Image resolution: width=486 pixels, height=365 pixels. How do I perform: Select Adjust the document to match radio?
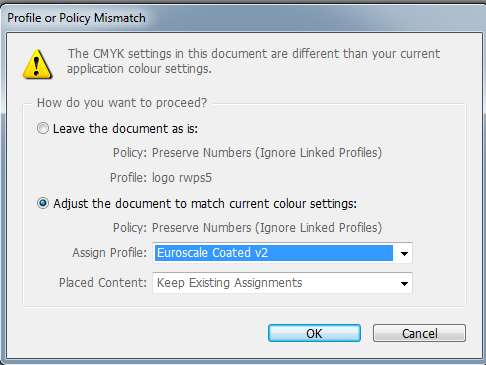(43, 203)
